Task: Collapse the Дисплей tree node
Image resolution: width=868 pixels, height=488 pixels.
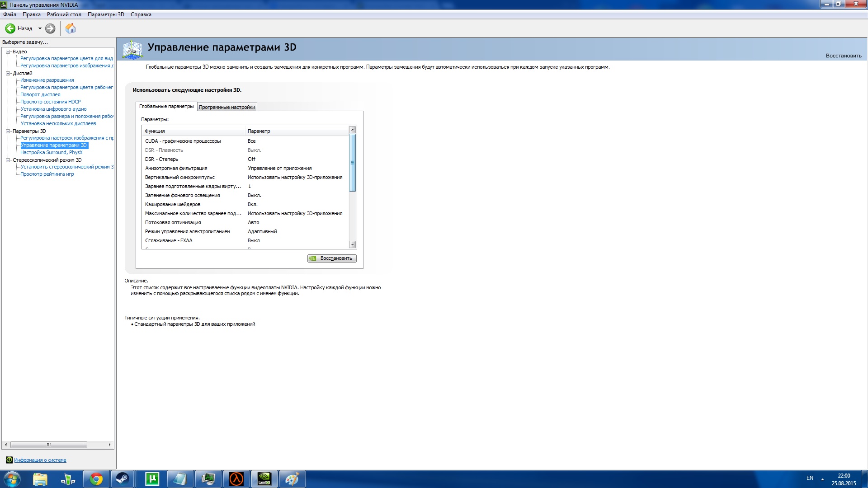Action: (x=8, y=73)
